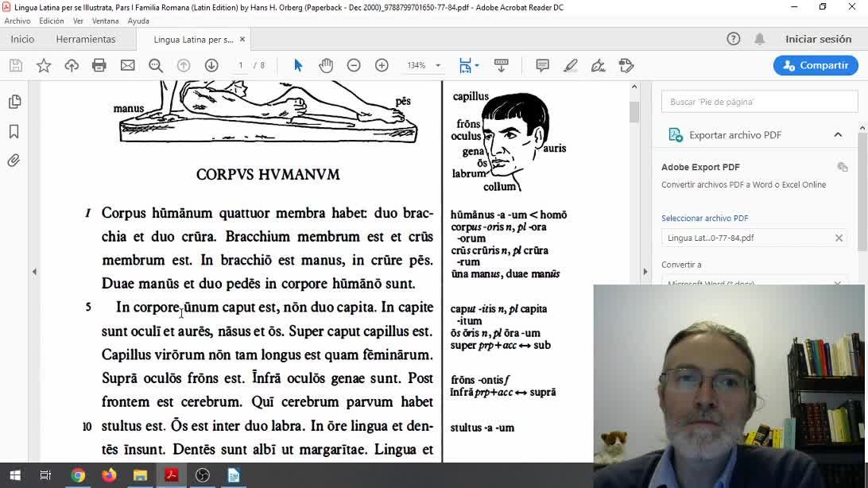Screen dimensions: 868x488
Task: Collapse left navigation pane arrow
Action: click(34, 272)
